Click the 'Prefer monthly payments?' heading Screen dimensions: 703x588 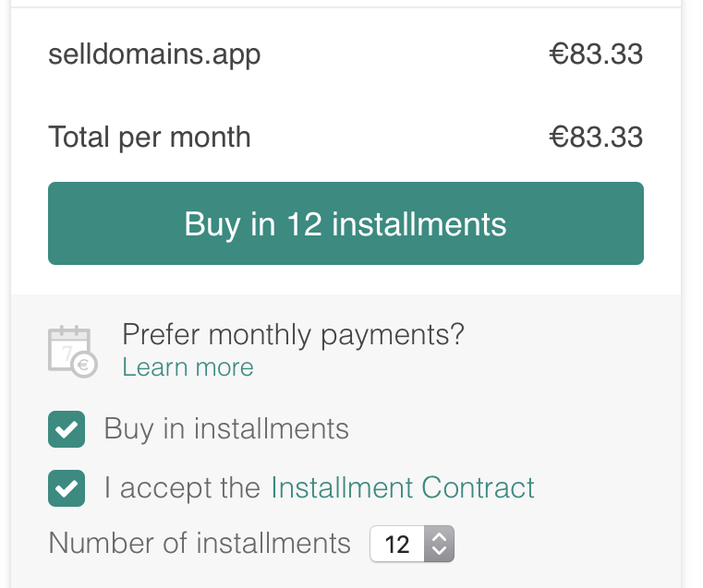pyautogui.click(x=293, y=335)
